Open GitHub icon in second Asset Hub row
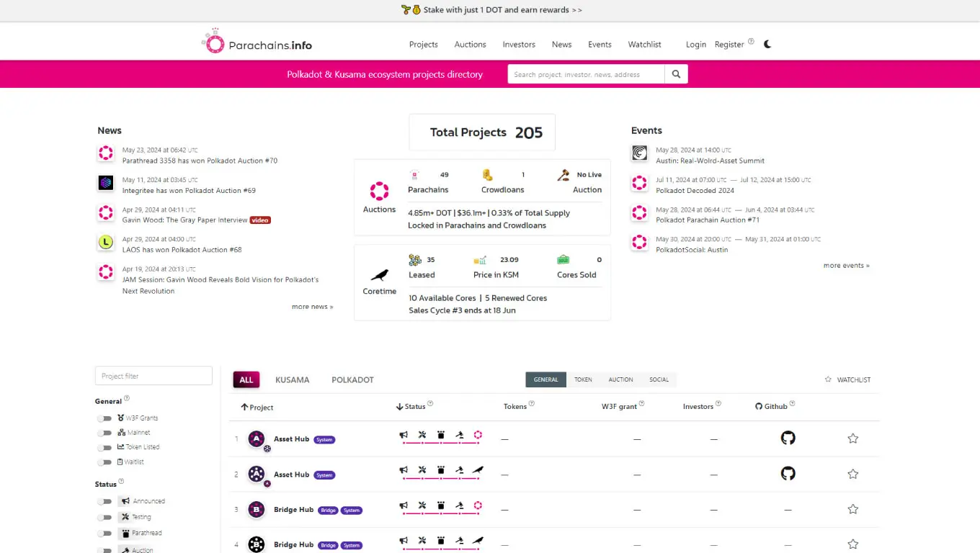The image size is (980, 553). click(788, 473)
